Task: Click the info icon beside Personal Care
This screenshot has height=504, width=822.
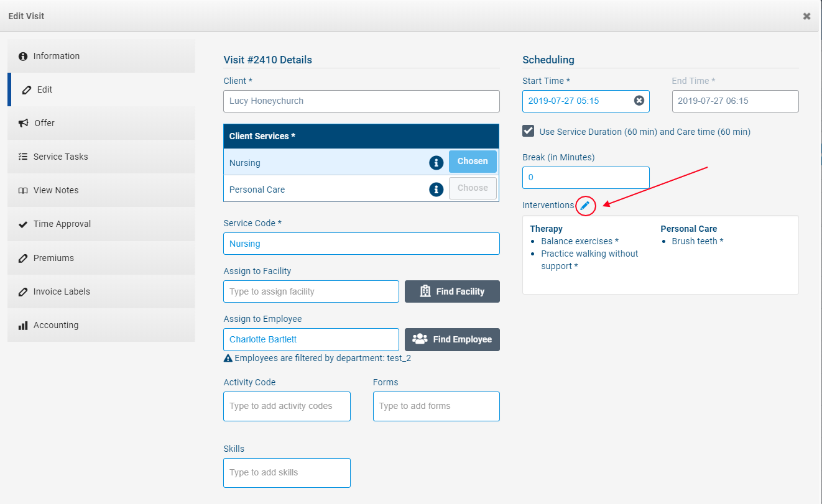Action: click(436, 189)
